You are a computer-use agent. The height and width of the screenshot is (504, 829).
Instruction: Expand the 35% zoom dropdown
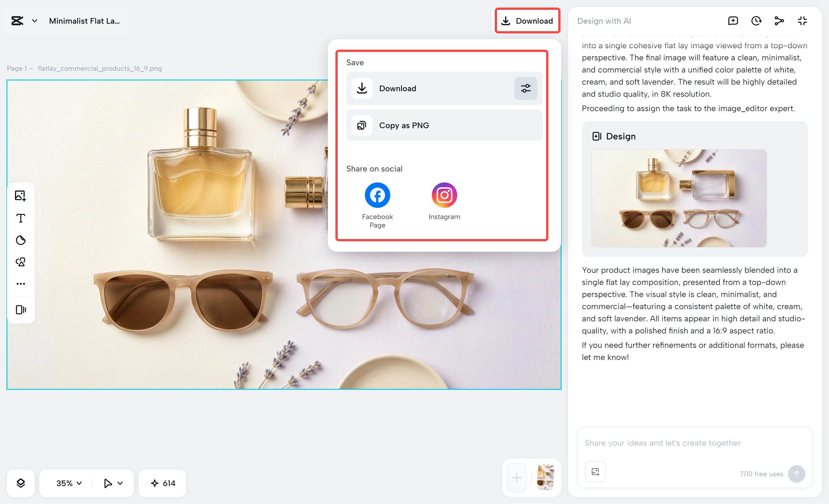69,483
